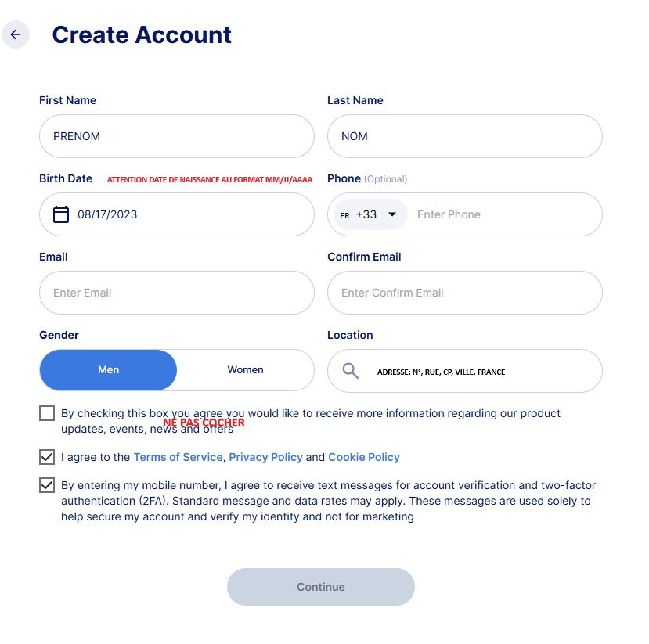Screen dimensions: 649x644
Task: Select Women gender option
Action: pyautogui.click(x=246, y=370)
